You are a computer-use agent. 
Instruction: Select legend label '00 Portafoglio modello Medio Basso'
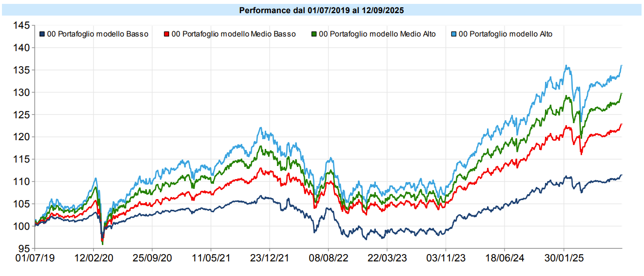[234, 34]
